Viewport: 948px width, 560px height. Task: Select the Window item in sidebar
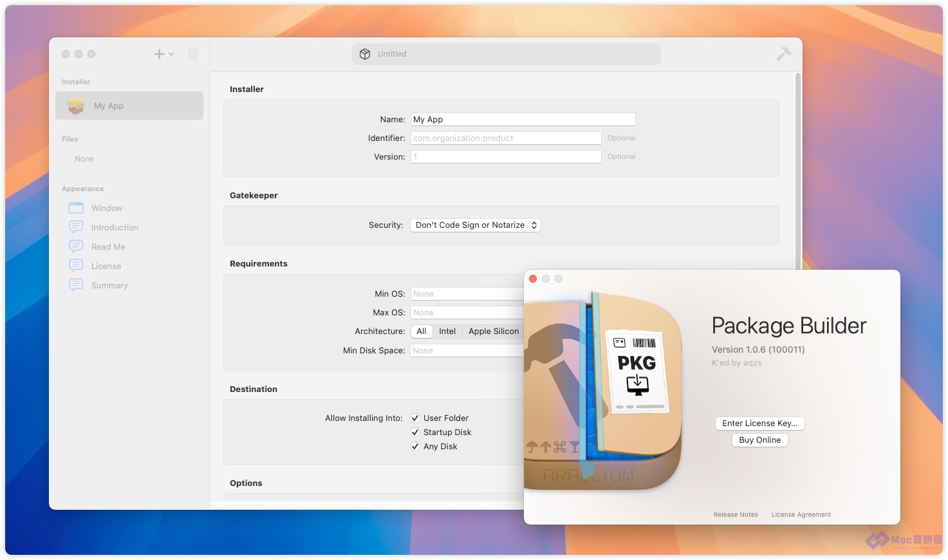(129, 208)
